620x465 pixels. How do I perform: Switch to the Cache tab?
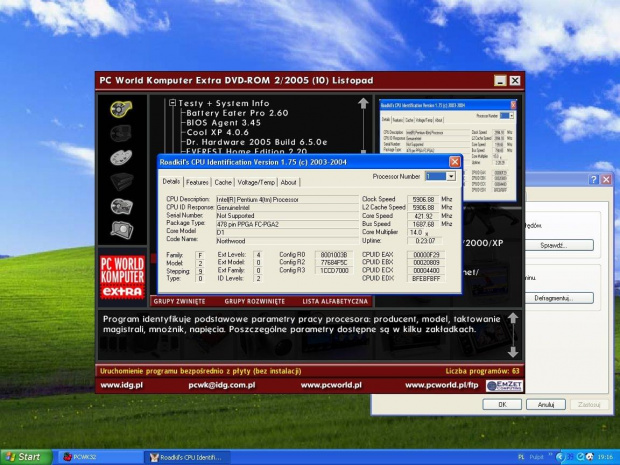(223, 182)
